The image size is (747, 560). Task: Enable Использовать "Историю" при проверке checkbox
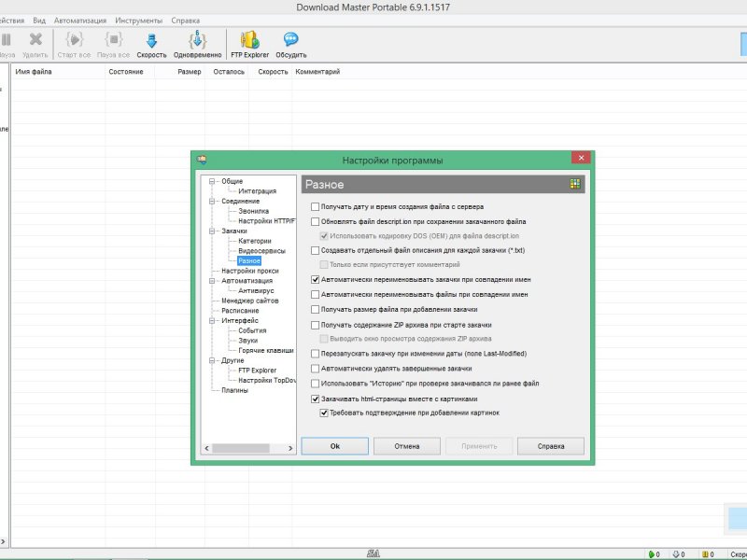tap(315, 384)
